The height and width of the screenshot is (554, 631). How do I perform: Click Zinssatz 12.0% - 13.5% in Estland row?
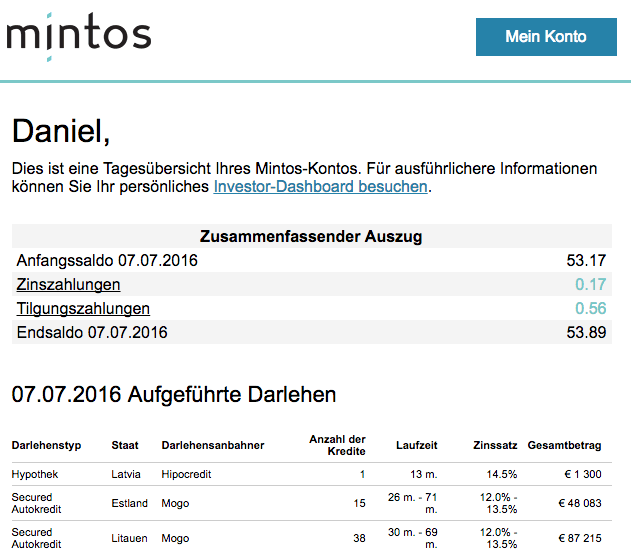pyautogui.click(x=498, y=503)
